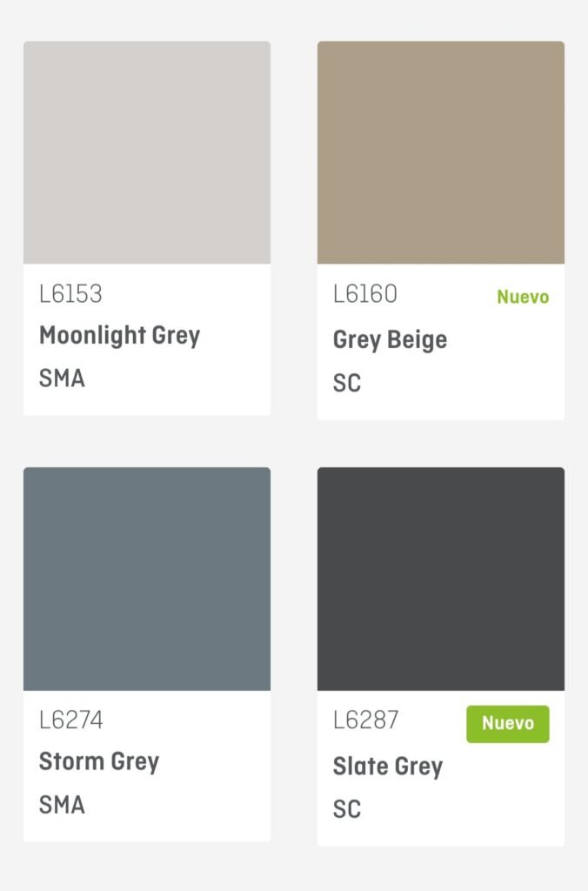Click the SMA finish label under Storm Grey
Image resolution: width=588 pixels, height=891 pixels.
tap(62, 805)
